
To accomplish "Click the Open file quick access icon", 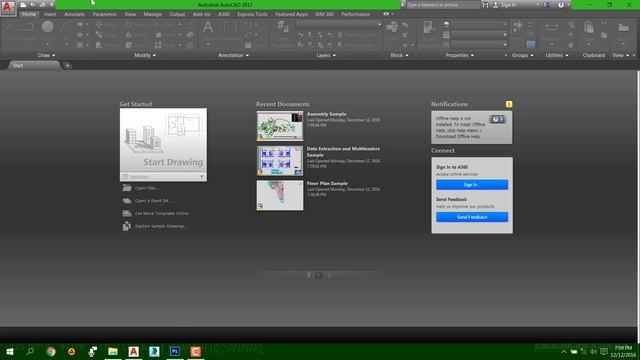I will (33, 5).
